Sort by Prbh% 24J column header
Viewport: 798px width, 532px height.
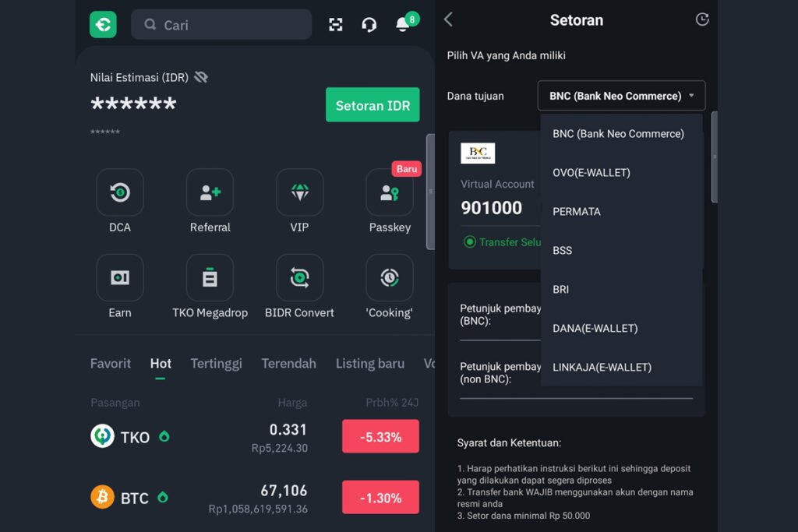(392, 403)
